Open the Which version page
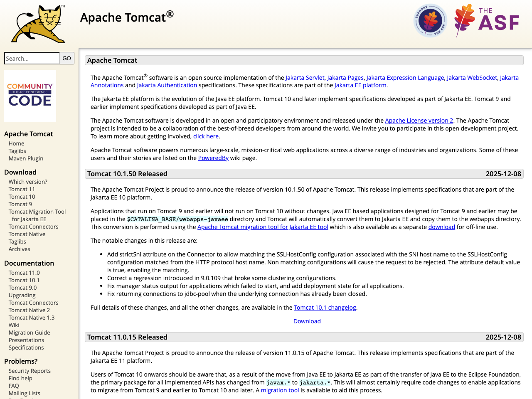This screenshot has width=532, height=399. [27, 181]
